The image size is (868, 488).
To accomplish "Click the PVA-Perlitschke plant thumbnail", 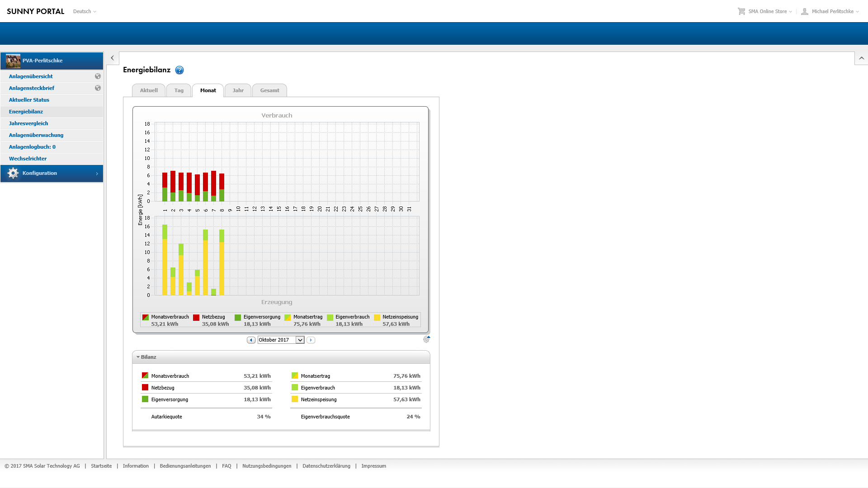I will coord(13,61).
